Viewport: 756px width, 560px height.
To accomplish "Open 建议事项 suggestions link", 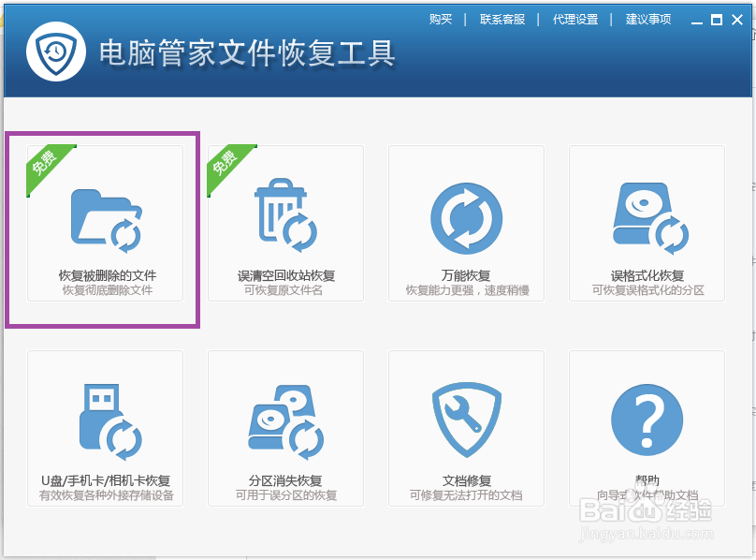I will click(x=648, y=20).
